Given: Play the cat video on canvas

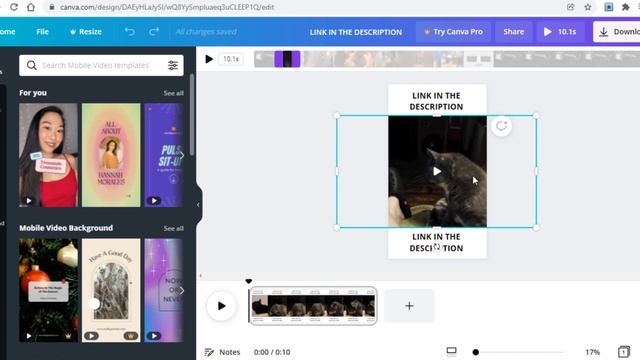Looking at the screenshot, I should click(437, 171).
